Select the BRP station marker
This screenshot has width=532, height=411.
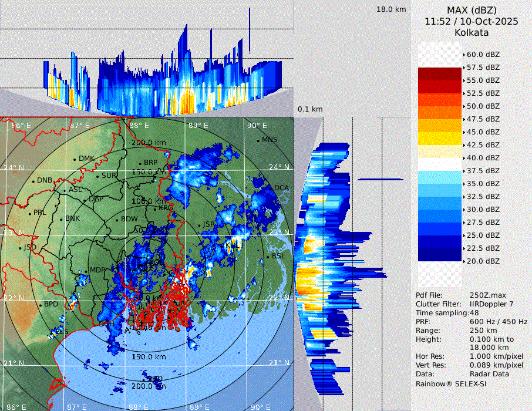coord(140,163)
